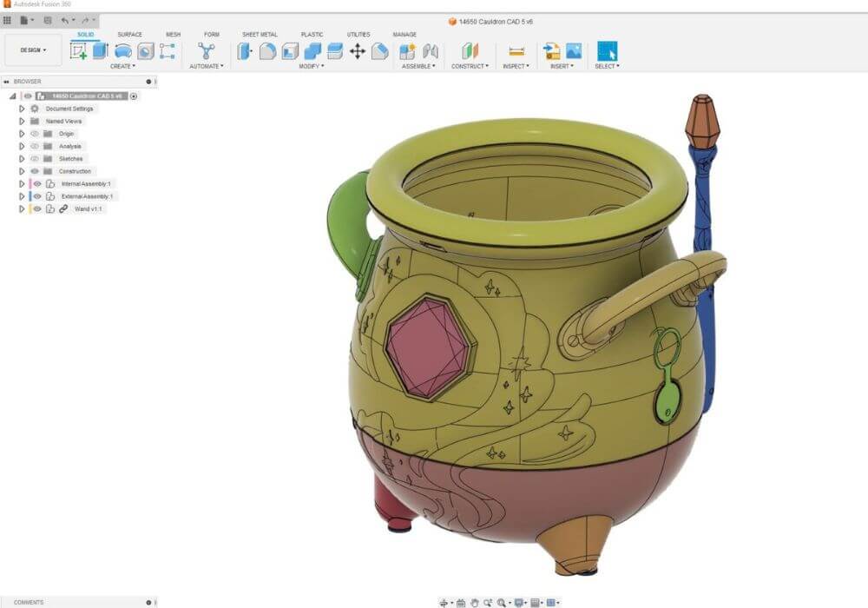The height and width of the screenshot is (608, 868).
Task: Expand the Analysis folder
Action: pyautogui.click(x=22, y=146)
